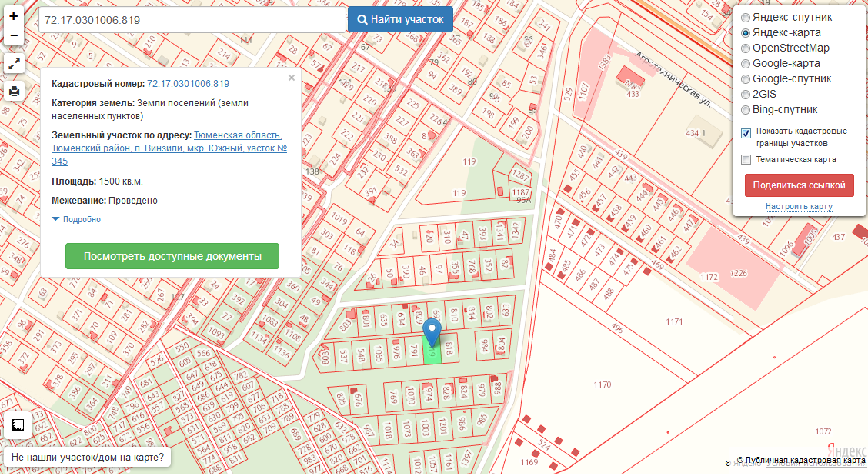Focus the cadastral number search field
The image size is (868, 476).
click(x=192, y=20)
